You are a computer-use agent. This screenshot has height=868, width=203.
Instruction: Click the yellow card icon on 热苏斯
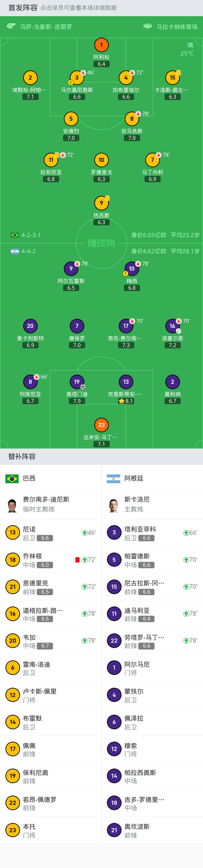[x=107, y=199]
